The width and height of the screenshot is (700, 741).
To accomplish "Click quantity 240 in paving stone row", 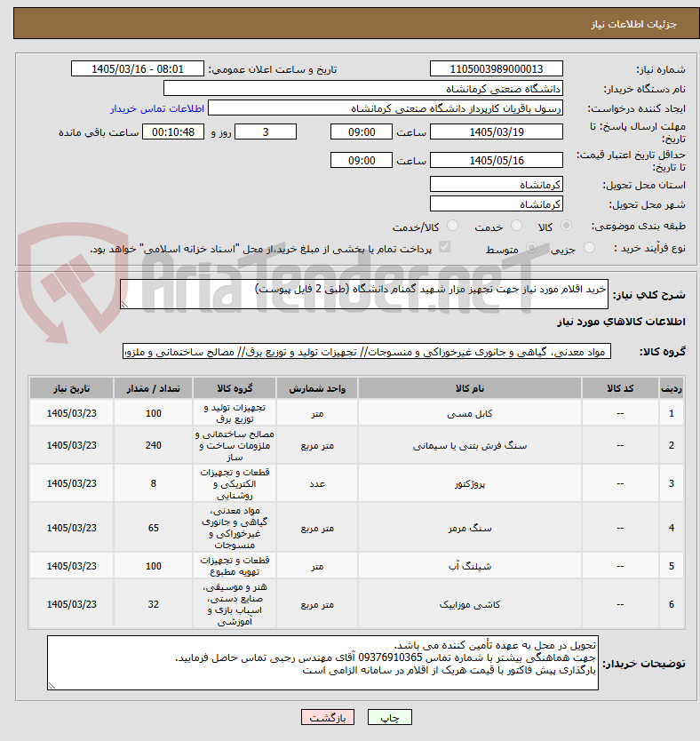I will pos(153,446).
